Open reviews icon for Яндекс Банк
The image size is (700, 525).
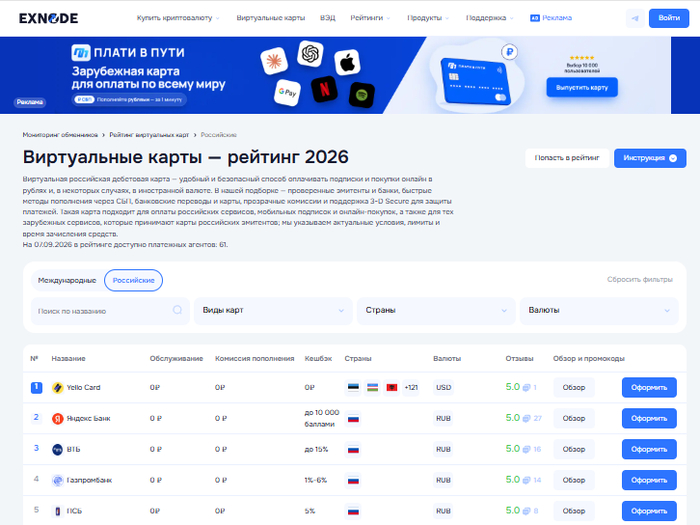pyautogui.click(x=526, y=418)
